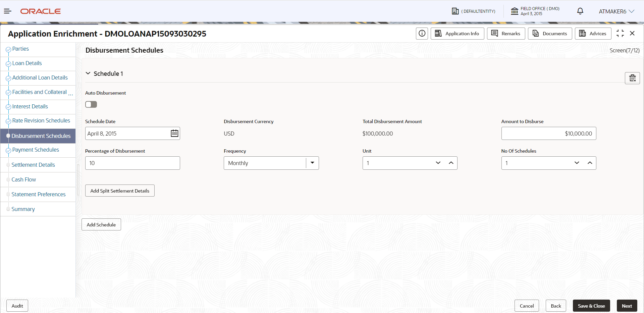Select the Disbursement Schedules step

(x=38, y=136)
